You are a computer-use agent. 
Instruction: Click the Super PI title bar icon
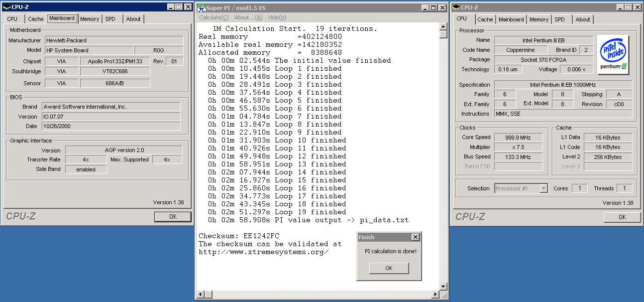tap(201, 7)
